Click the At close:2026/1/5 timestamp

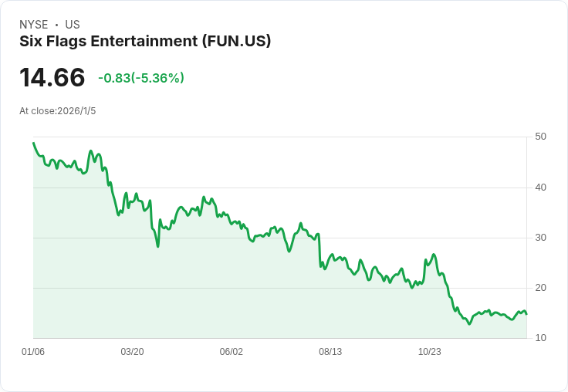58,111
